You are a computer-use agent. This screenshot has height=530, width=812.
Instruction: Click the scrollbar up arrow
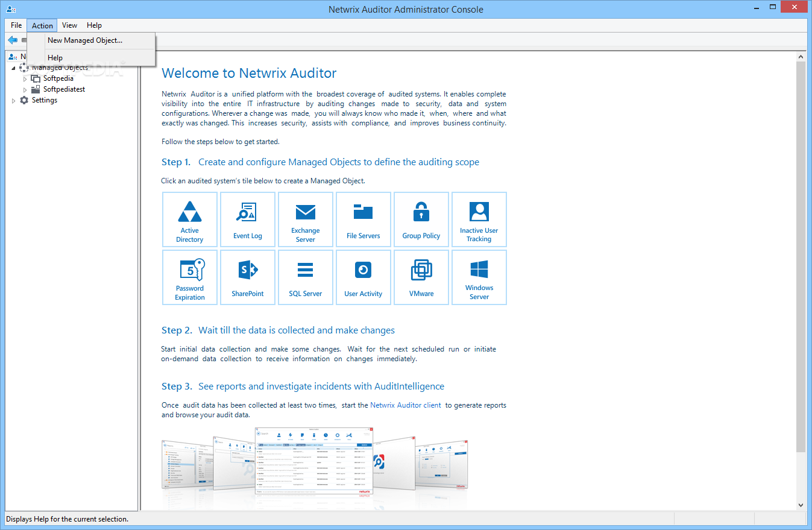coord(801,57)
